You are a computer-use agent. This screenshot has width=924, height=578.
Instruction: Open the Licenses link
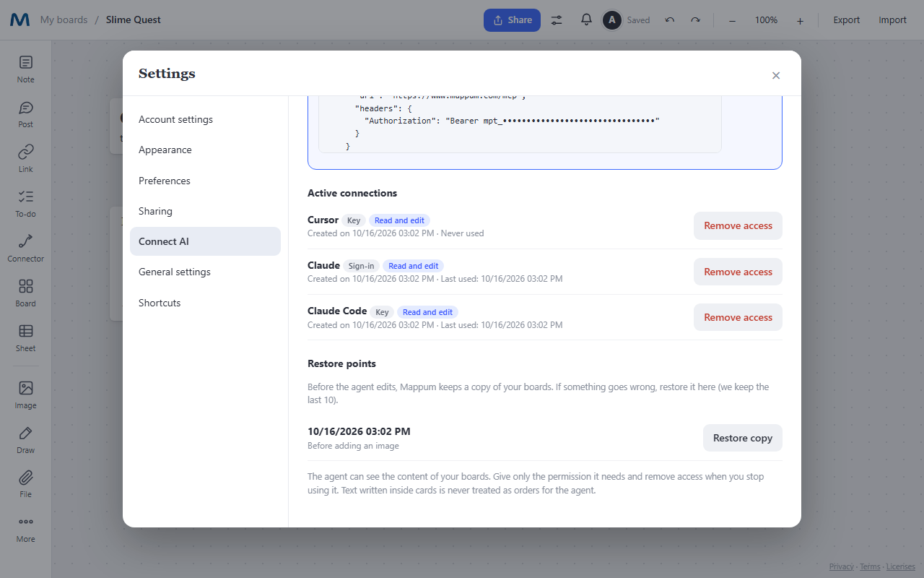(x=901, y=566)
